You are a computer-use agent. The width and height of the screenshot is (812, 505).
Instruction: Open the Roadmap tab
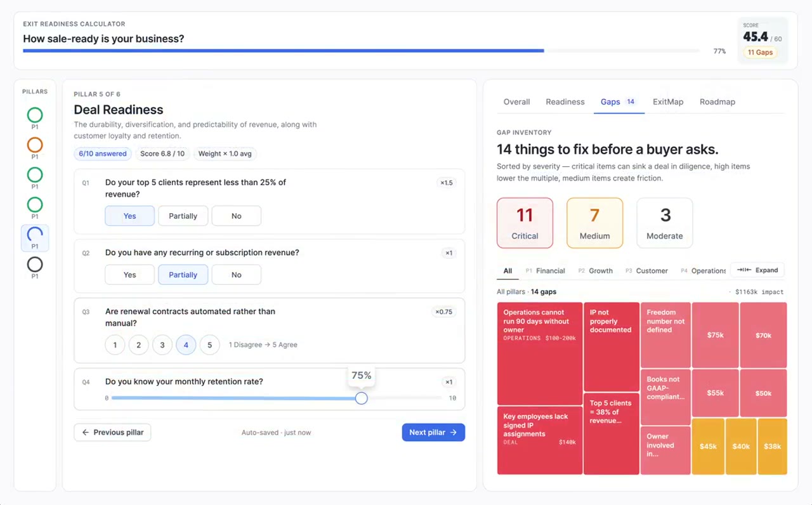tap(717, 102)
